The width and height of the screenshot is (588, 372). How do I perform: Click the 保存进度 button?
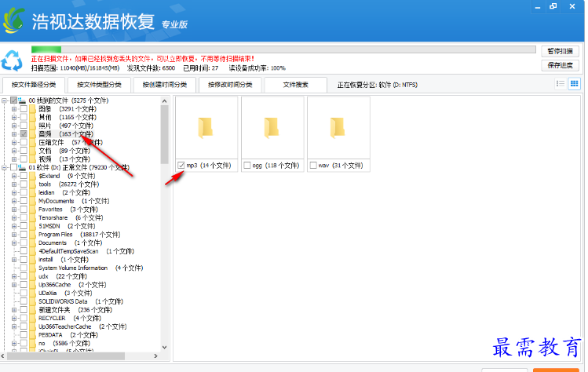pos(561,65)
